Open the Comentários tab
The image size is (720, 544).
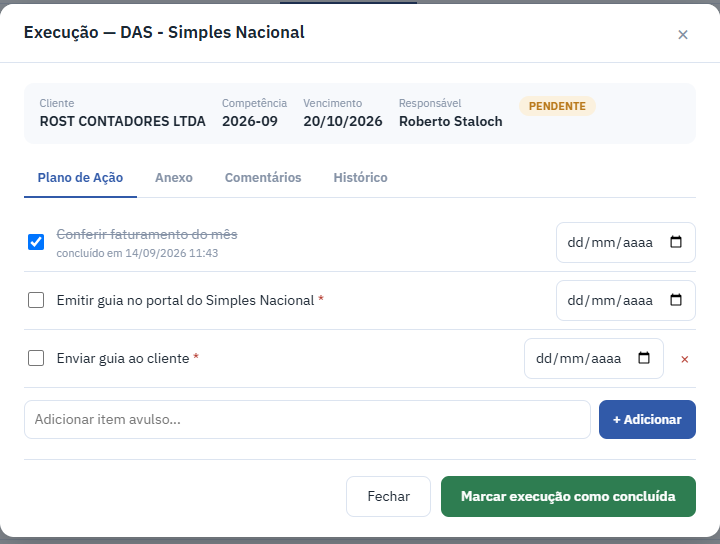(263, 178)
